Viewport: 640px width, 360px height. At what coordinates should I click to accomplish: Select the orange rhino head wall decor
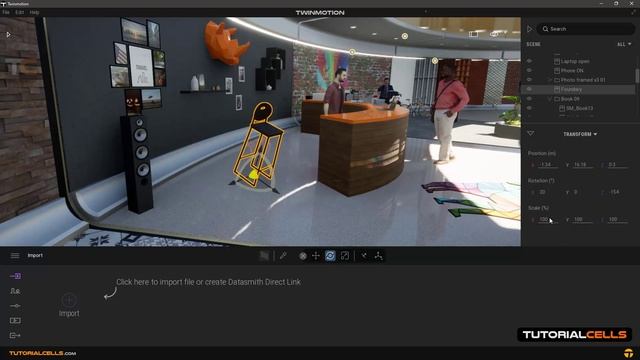coord(226,42)
